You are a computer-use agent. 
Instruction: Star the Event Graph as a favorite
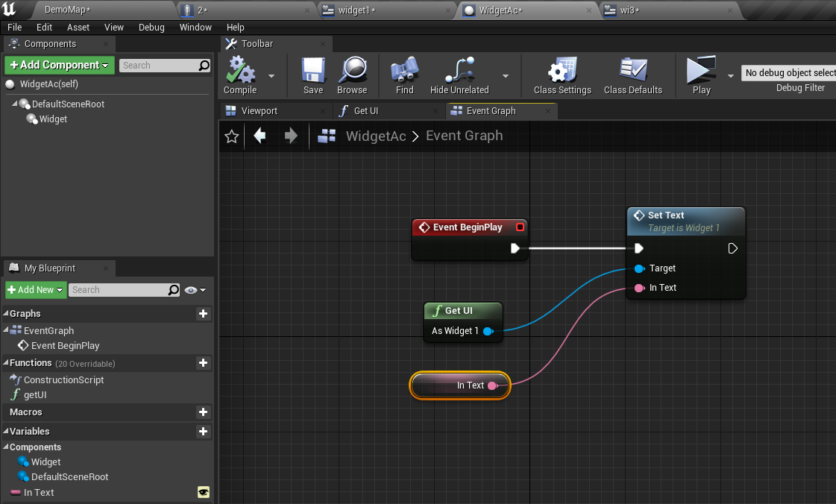[x=231, y=136]
